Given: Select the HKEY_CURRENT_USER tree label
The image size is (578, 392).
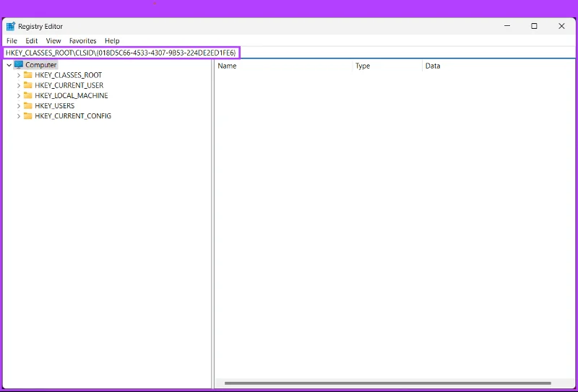Looking at the screenshot, I should pyautogui.click(x=69, y=85).
